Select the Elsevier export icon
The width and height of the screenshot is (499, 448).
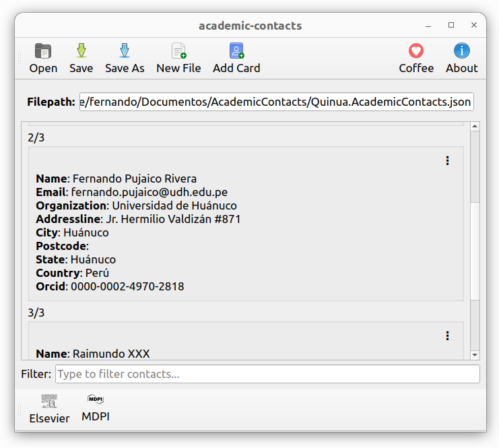49,409
